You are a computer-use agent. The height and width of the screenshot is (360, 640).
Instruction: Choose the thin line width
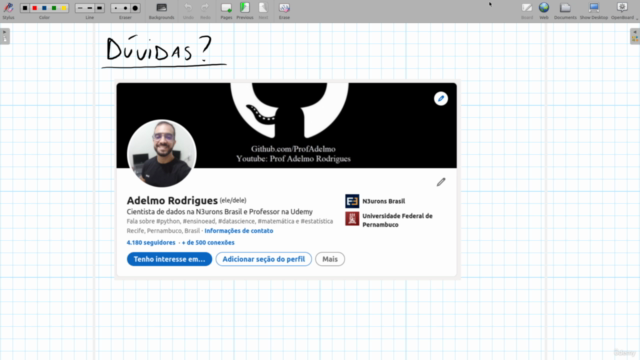coord(80,8)
